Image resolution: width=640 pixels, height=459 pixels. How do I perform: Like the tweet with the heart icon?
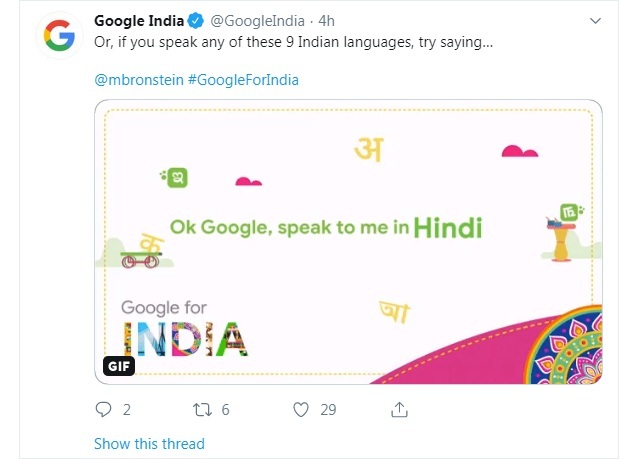point(300,409)
